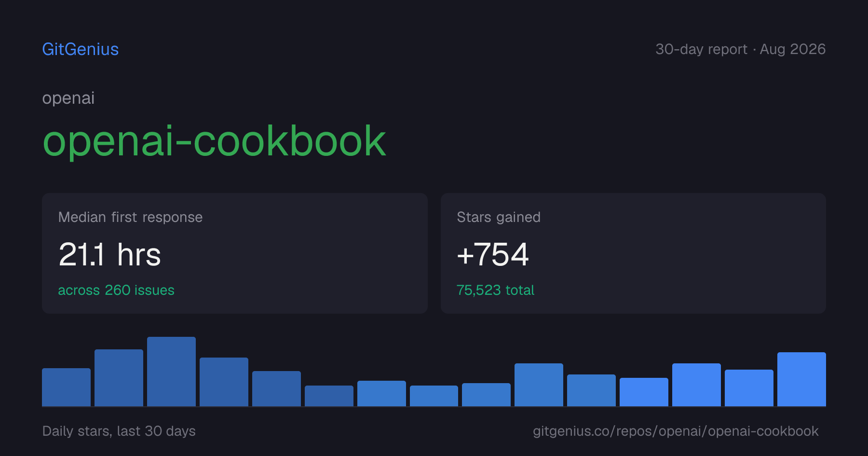Viewport: 868px width, 456px height.
Task: Click the leftmost bar of the daily stars chart
Action: (x=66, y=387)
